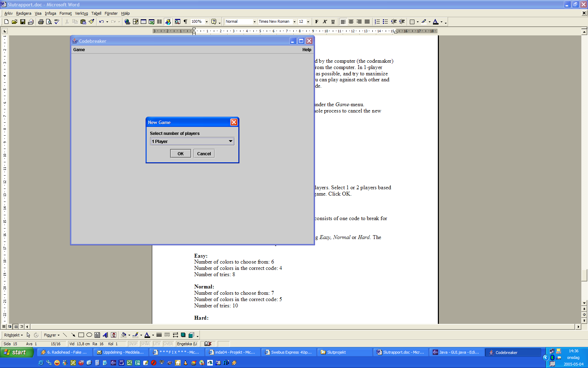Open the Verktyg menu in Word
Image resolution: width=588 pixels, height=368 pixels.
[81, 13]
